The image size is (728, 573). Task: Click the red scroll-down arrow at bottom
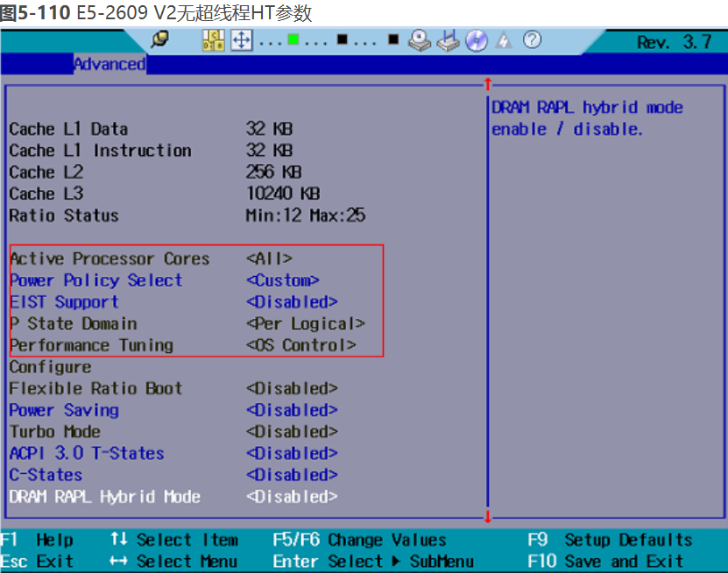(x=488, y=516)
